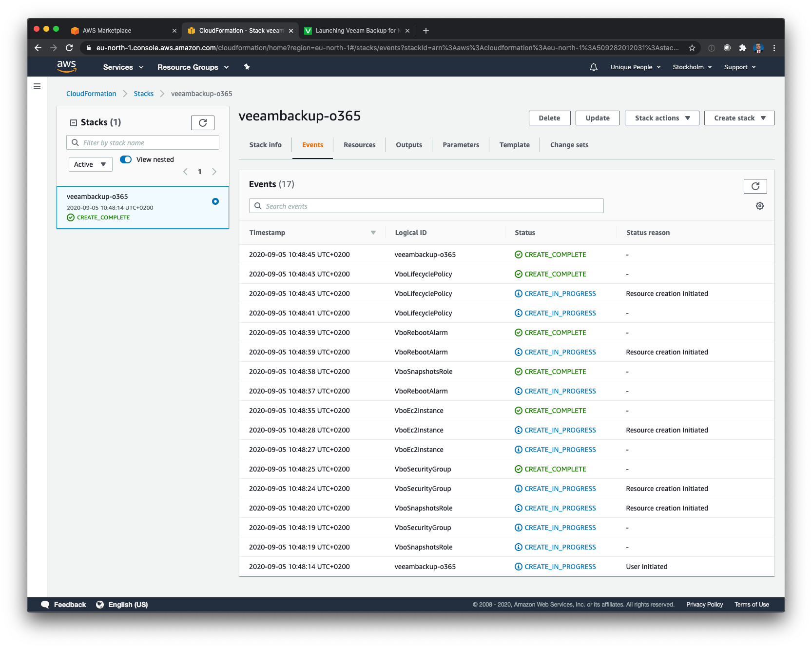Open the Privacy Policy link
Viewport: 812px width, 648px height.
click(x=704, y=605)
